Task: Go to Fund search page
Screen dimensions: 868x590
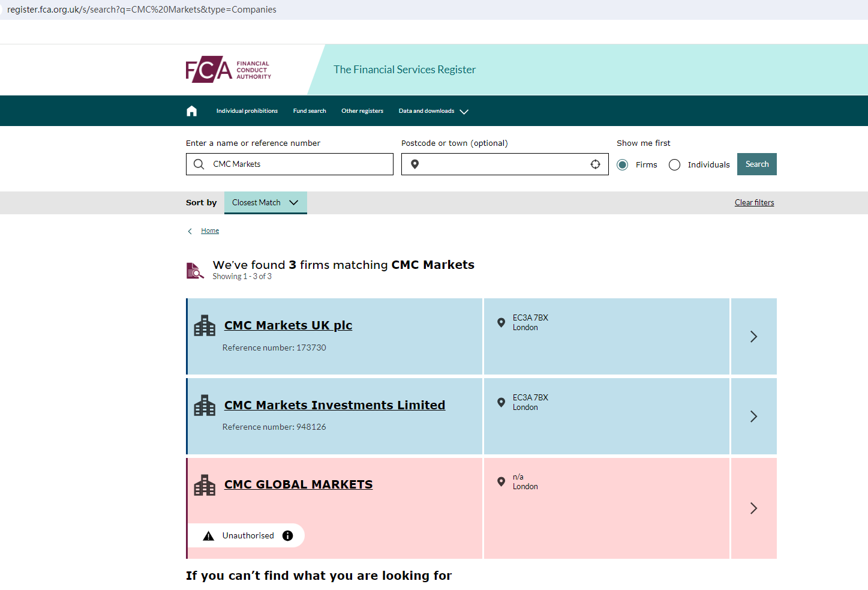Action: coord(310,111)
